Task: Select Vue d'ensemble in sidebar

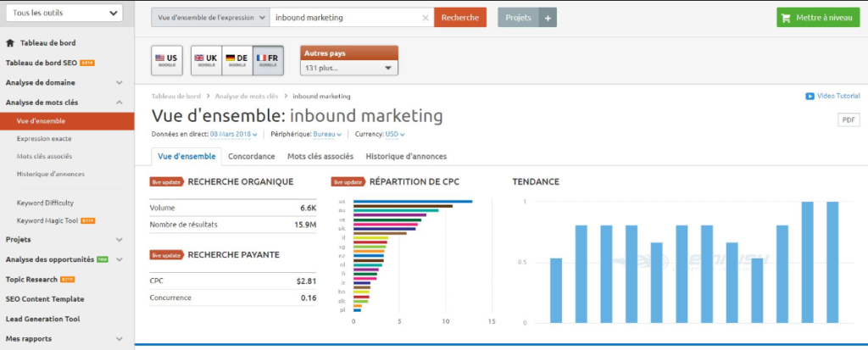Action: [67, 120]
